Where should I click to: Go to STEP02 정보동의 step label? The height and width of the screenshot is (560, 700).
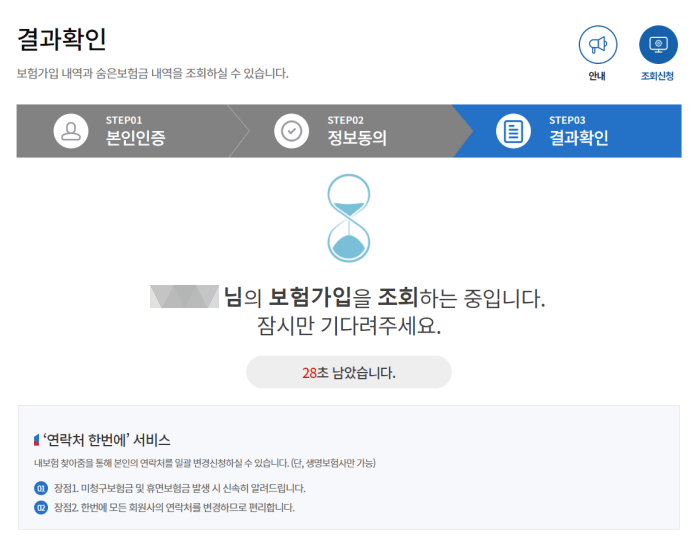[357, 131]
